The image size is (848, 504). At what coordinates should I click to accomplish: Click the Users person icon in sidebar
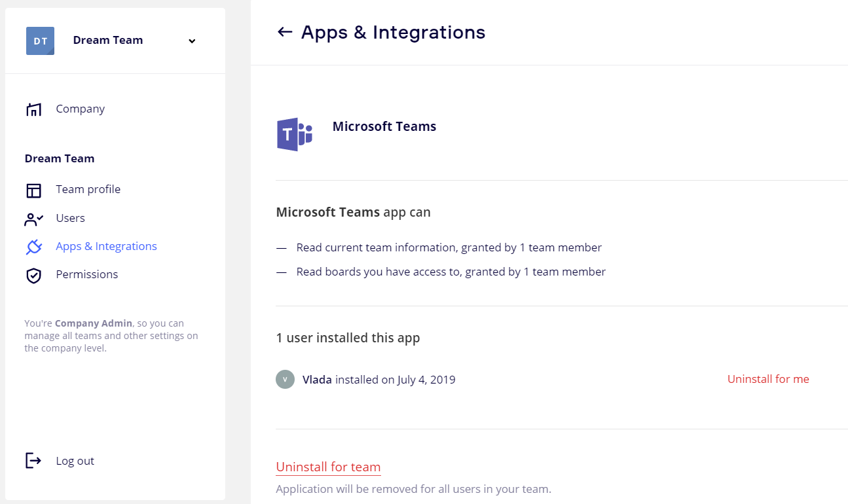33,219
